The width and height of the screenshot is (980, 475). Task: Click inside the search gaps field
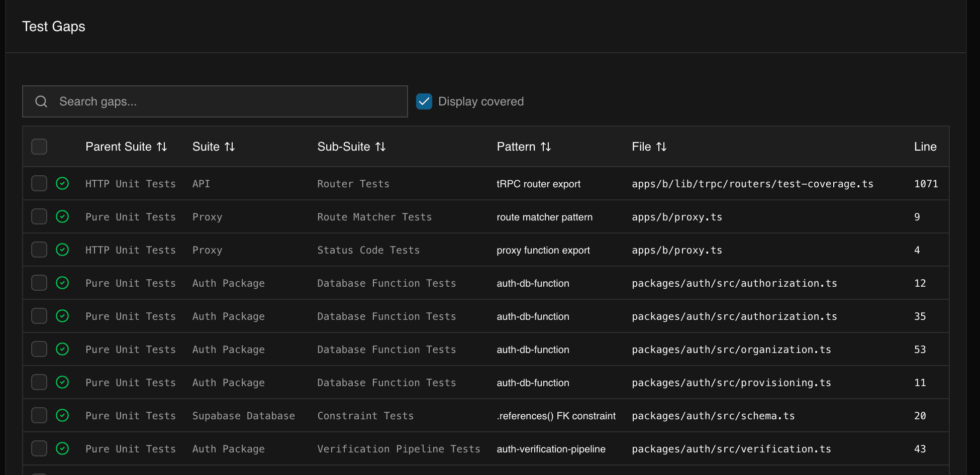[x=201, y=101]
